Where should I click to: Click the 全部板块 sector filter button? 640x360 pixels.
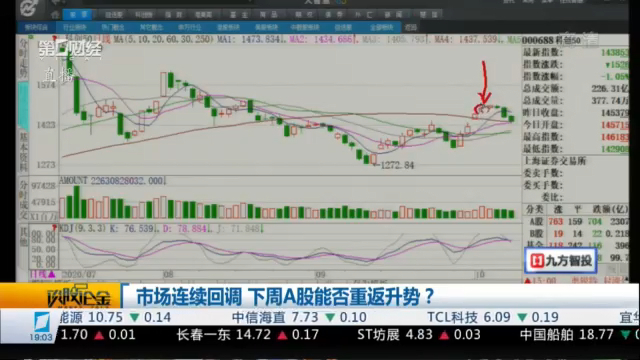pos(382,27)
